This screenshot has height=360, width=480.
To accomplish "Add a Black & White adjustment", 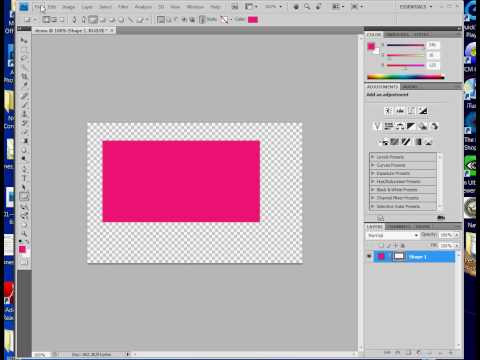I will tap(411, 126).
